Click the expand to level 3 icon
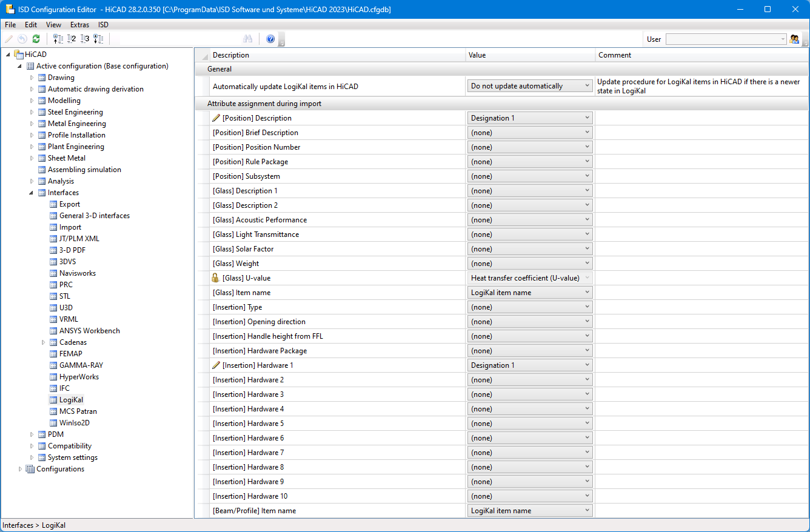810x532 pixels. pos(85,39)
